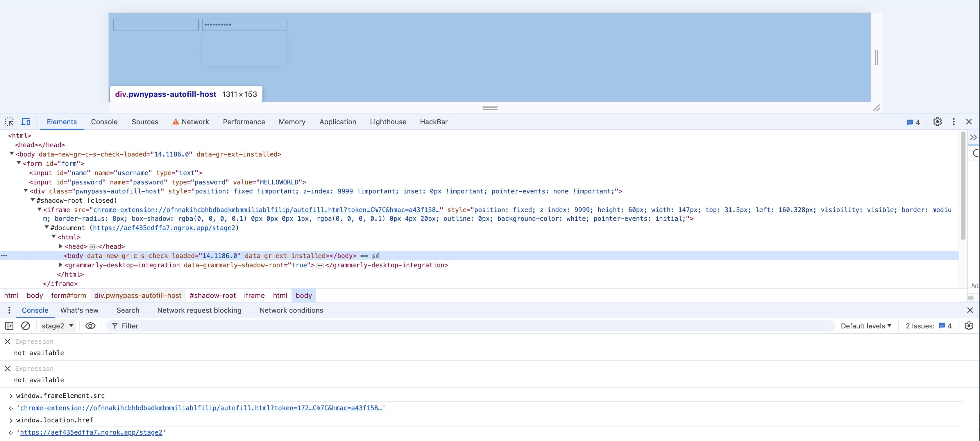Activate the inspect element picker icon
This screenshot has height=441, width=980.
(10, 122)
